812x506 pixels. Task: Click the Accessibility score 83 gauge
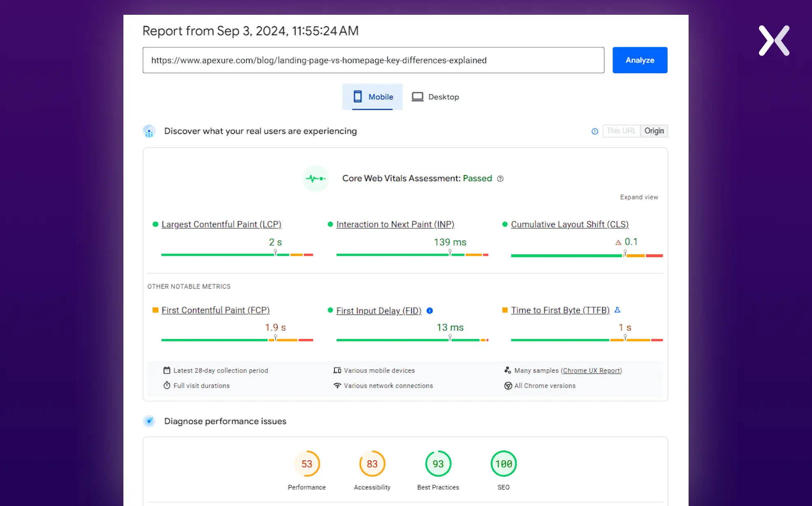(372, 464)
